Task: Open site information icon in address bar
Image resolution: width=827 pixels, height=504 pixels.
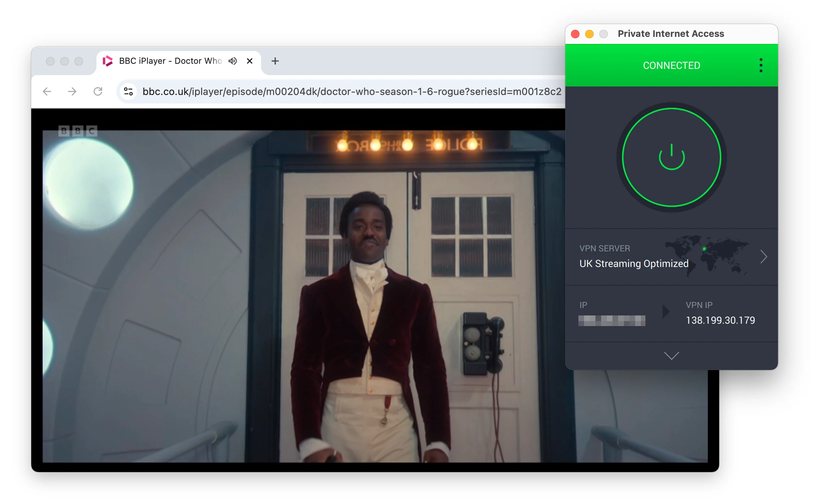Action: [128, 91]
